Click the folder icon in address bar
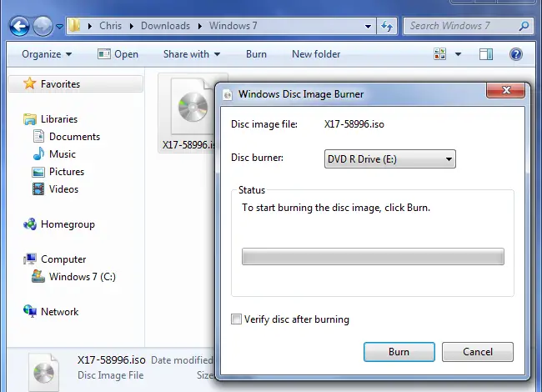 (x=74, y=26)
